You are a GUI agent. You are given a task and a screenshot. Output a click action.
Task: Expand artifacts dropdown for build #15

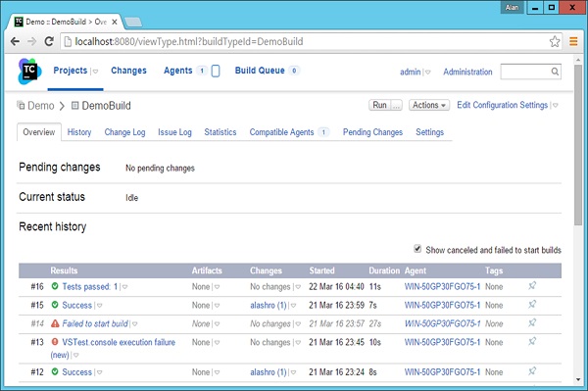pyautogui.click(x=217, y=306)
